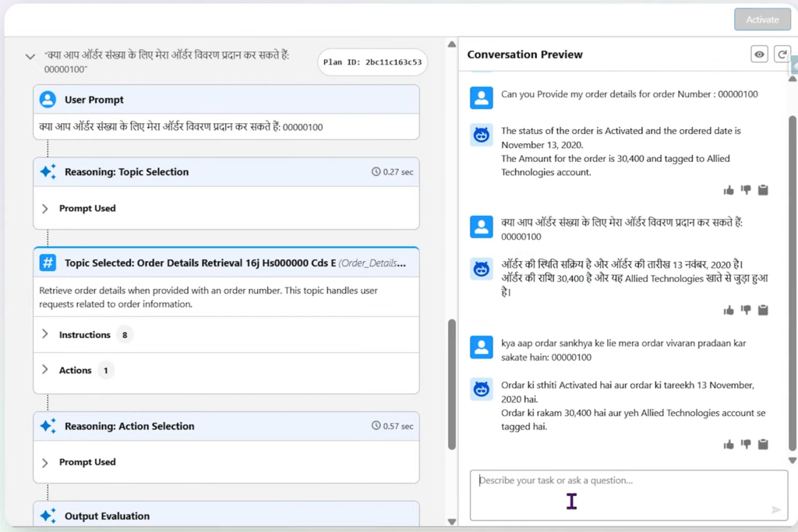Thumbs down the romanized Hindi reply
The width and height of the screenshot is (798, 532).
[746, 445]
